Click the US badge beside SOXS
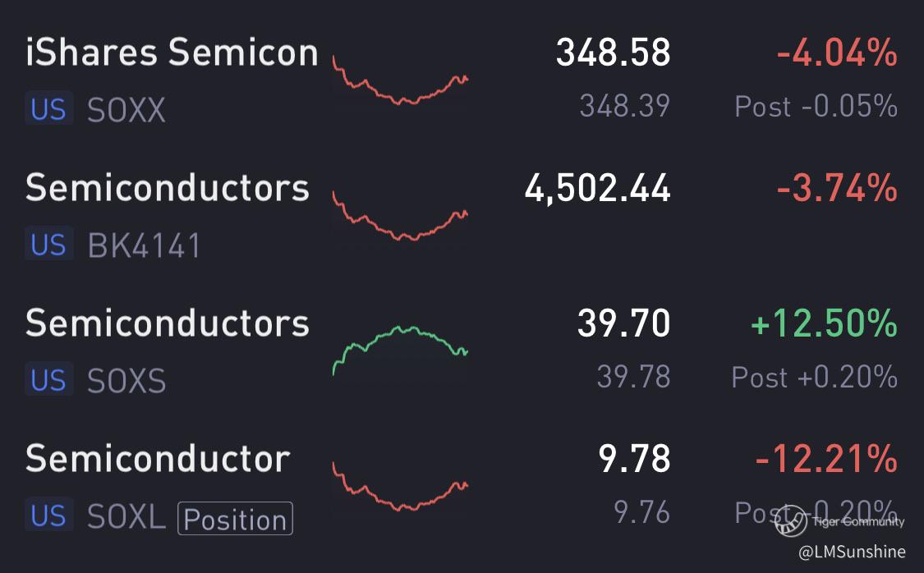Image resolution: width=924 pixels, height=573 pixels. [49, 379]
